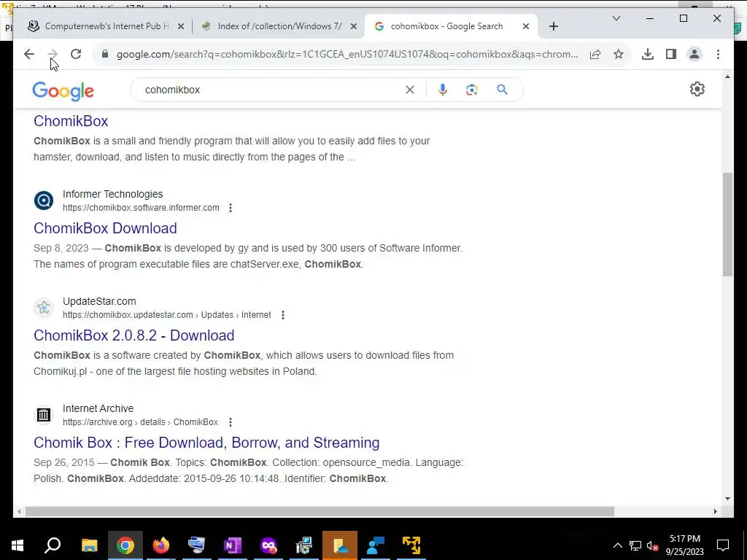Open Windows taskbar search

pos(53,545)
